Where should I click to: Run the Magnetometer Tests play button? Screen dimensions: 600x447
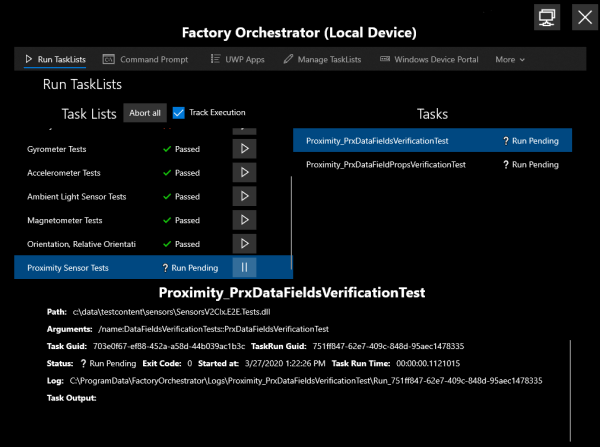click(245, 221)
